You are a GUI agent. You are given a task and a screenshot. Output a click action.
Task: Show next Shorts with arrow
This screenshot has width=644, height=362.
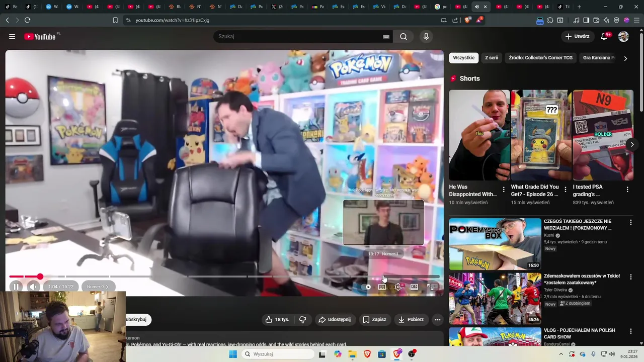click(632, 144)
